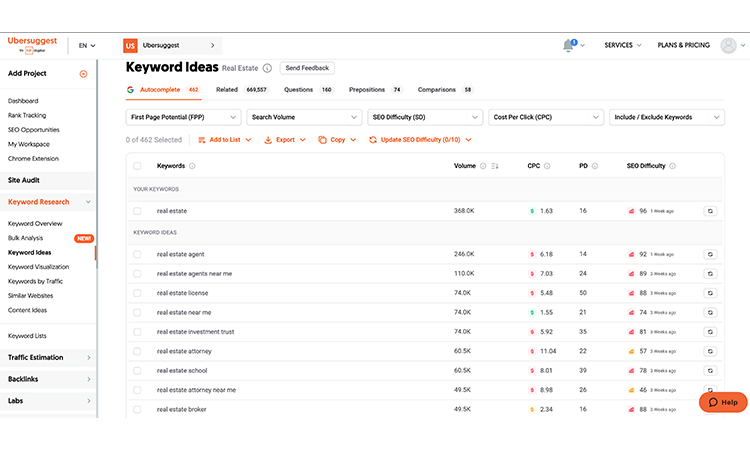
Task: Check the real estate agent checkbox
Action: [137, 254]
